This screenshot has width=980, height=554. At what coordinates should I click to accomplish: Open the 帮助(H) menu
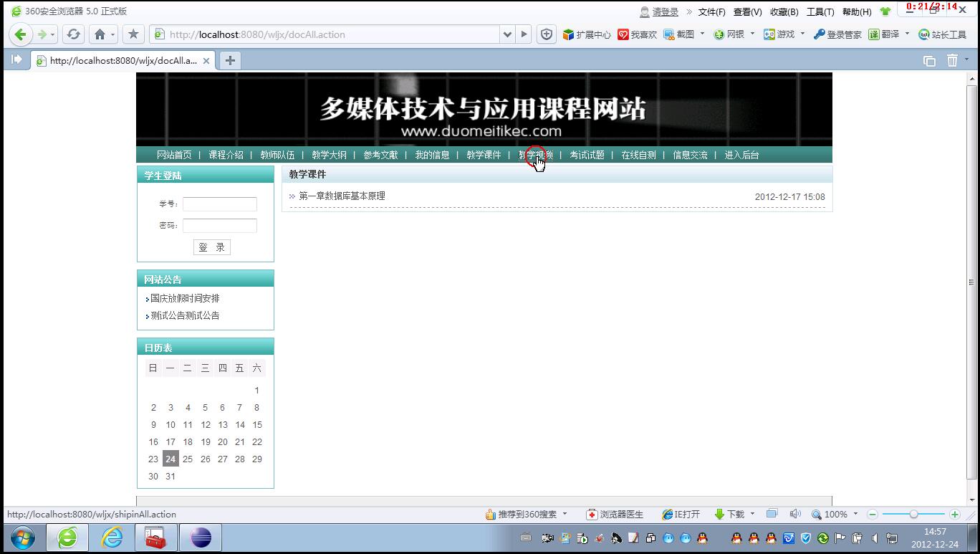[857, 12]
